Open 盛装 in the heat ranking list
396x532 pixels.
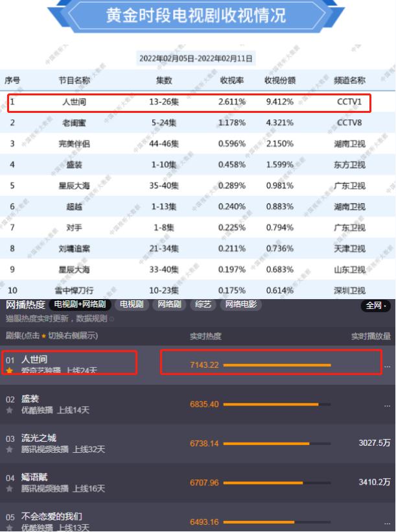click(30, 398)
